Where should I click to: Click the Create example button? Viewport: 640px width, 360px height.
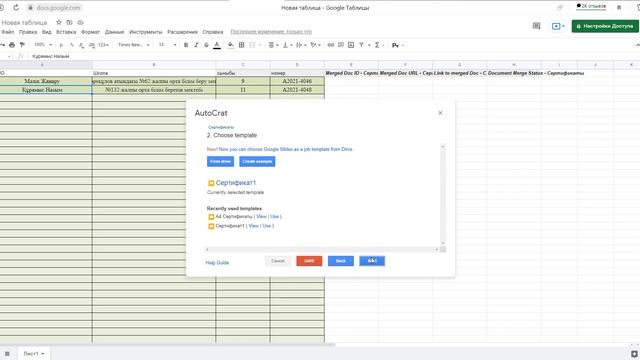coord(257,162)
